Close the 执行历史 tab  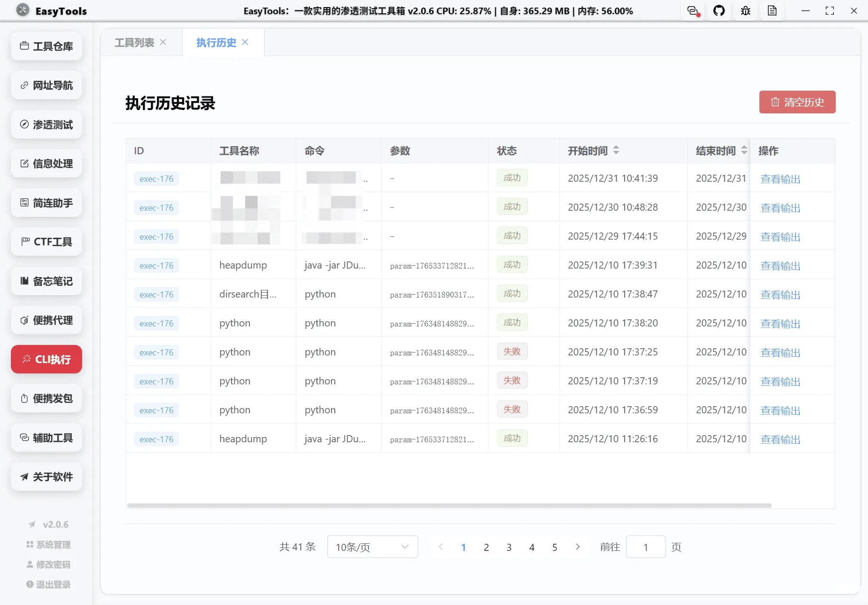(x=245, y=42)
